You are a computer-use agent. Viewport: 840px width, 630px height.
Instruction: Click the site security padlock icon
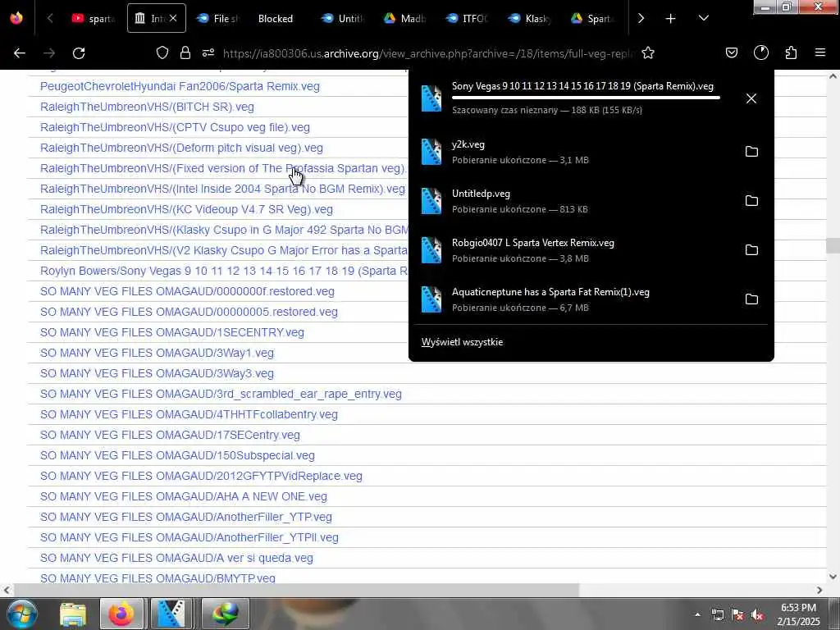[x=185, y=52]
